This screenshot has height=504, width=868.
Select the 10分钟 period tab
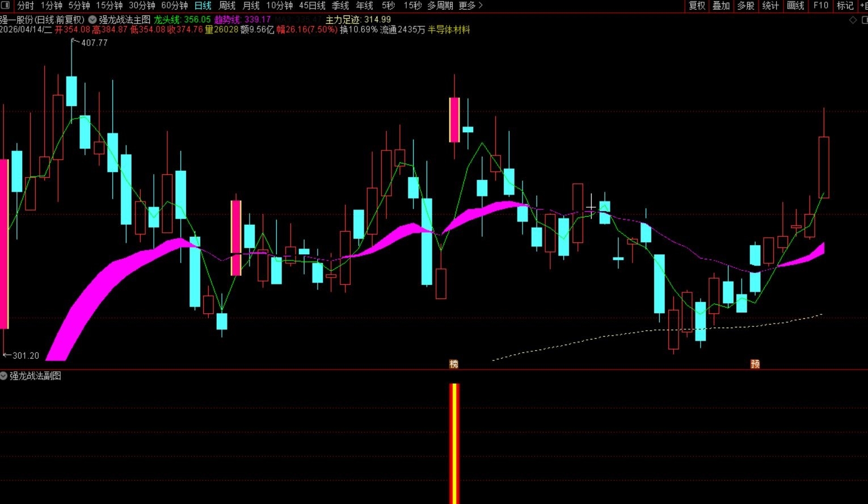click(x=280, y=6)
